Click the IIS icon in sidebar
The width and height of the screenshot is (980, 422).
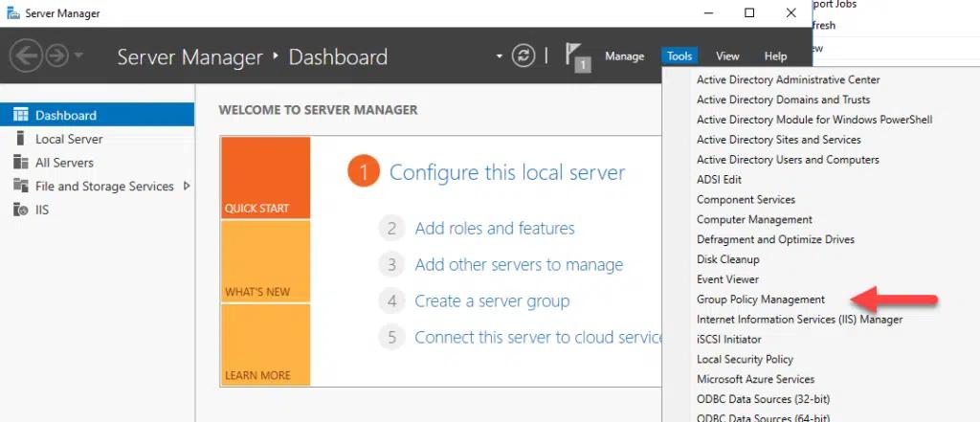[x=21, y=210]
